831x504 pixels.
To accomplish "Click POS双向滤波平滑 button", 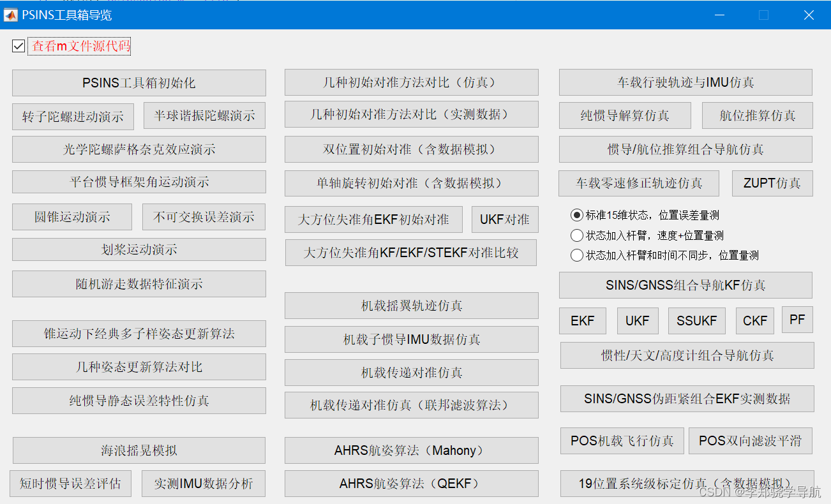I will click(751, 441).
